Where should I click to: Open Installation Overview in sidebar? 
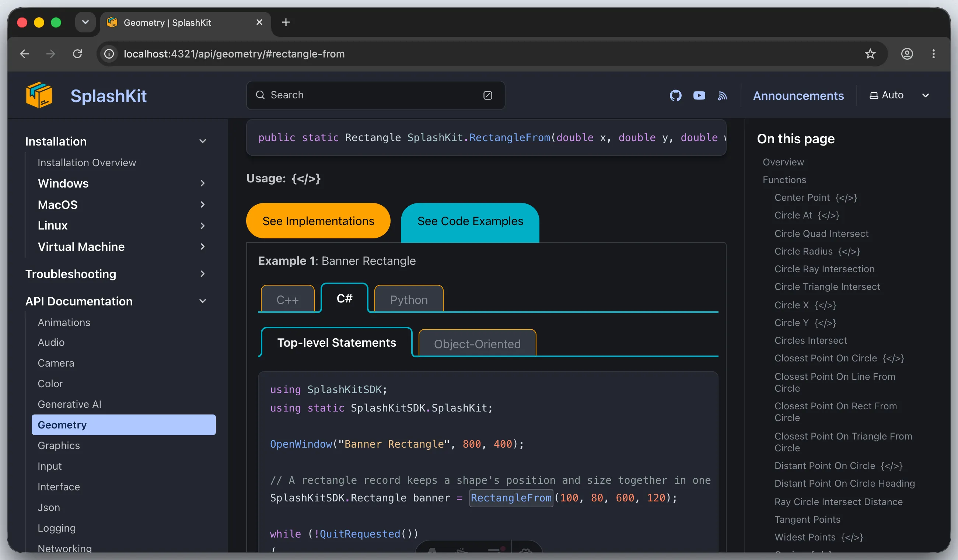(x=87, y=162)
